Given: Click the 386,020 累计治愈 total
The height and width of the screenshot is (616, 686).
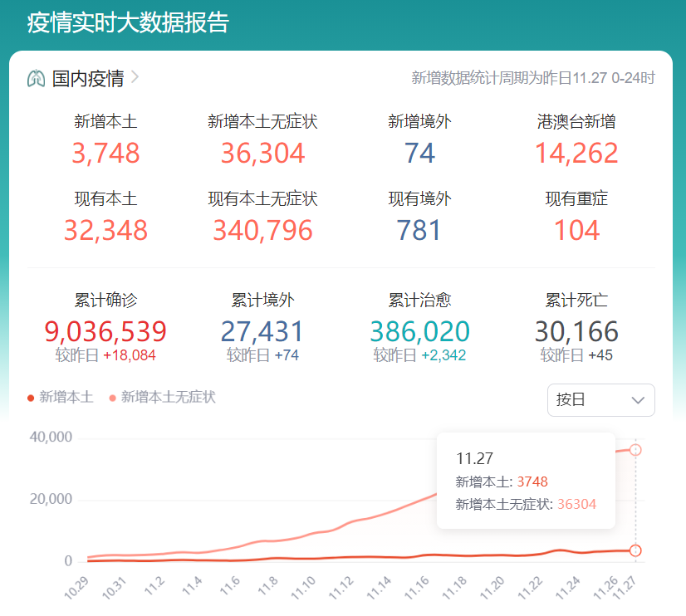Looking at the screenshot, I should point(419,332).
